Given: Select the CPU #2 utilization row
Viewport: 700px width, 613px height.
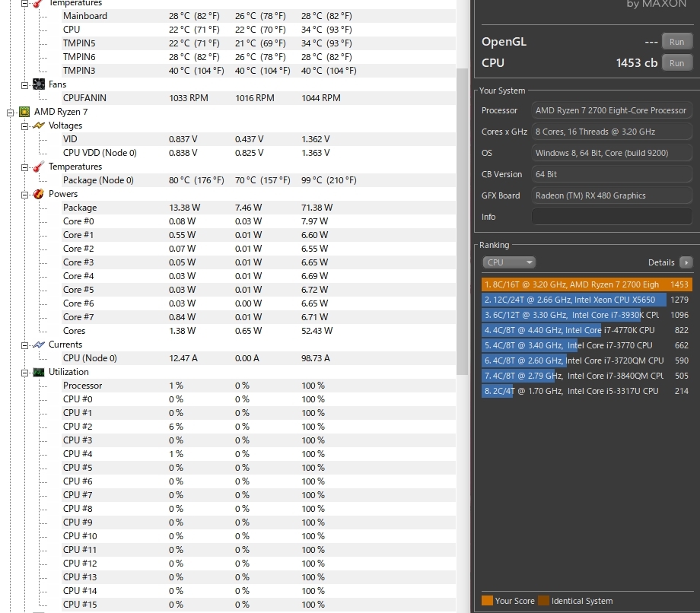Looking at the screenshot, I should [259, 427].
